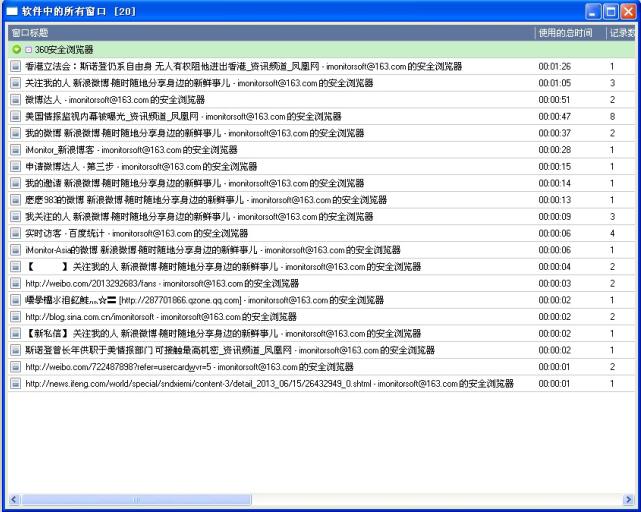This screenshot has height=512, width=641.
Task: Click the 00:00:28 time value
Action: (x=554, y=150)
